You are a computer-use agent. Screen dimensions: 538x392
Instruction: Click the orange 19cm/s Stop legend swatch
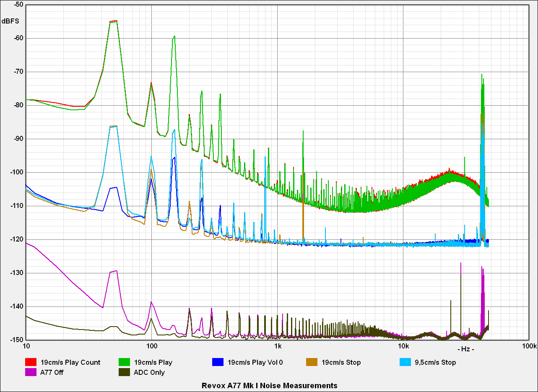click(x=312, y=362)
